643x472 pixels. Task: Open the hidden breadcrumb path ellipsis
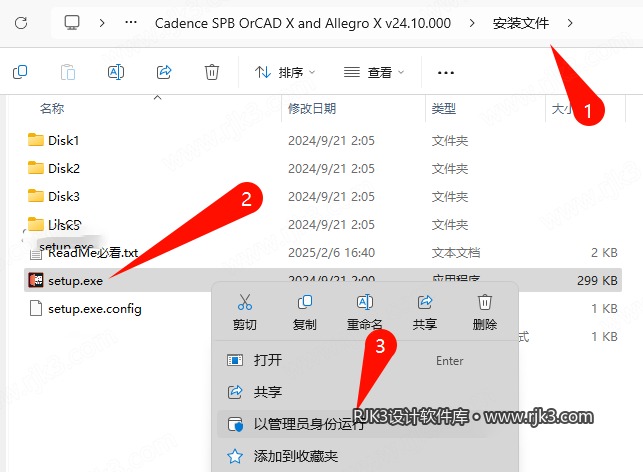pos(131,23)
